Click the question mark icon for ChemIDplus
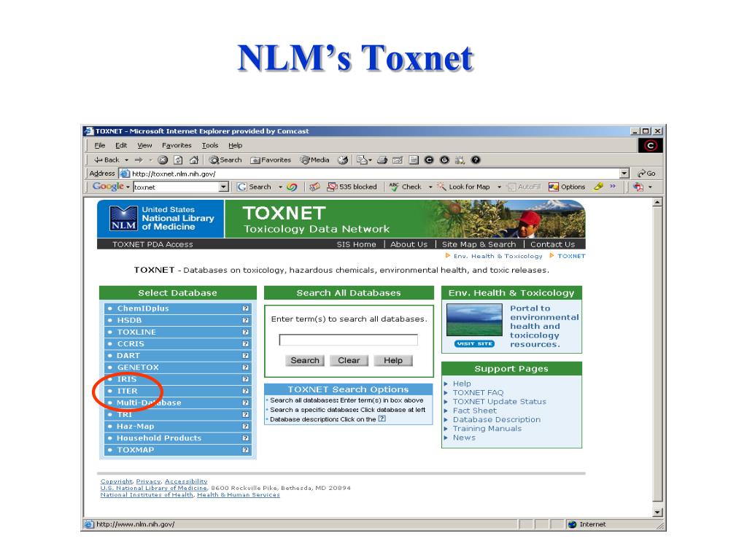 245,308
